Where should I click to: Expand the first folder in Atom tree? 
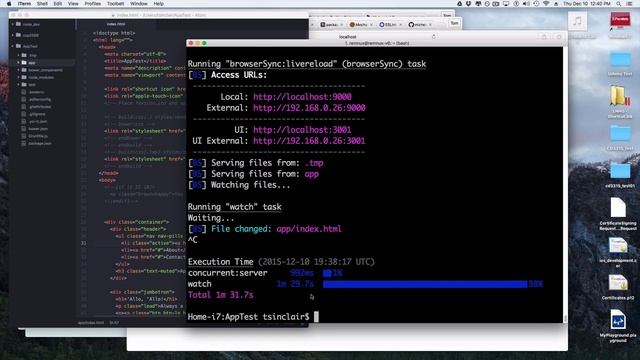[13, 24]
